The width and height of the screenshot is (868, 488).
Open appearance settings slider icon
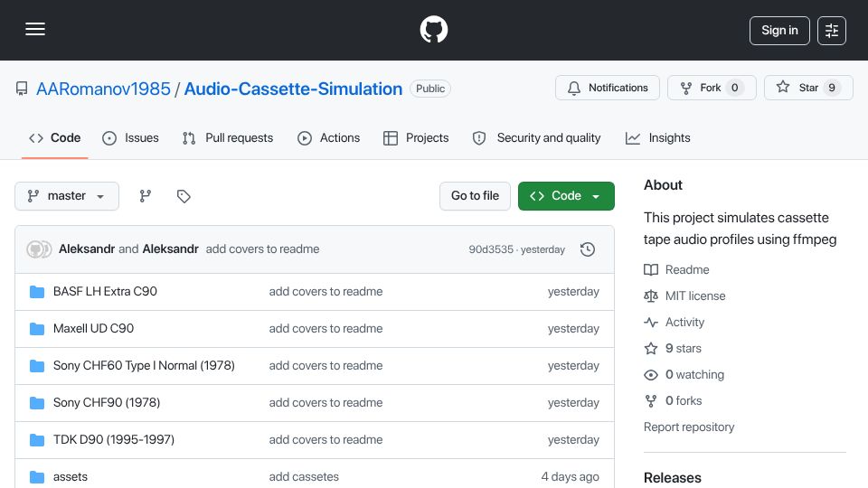click(x=832, y=31)
